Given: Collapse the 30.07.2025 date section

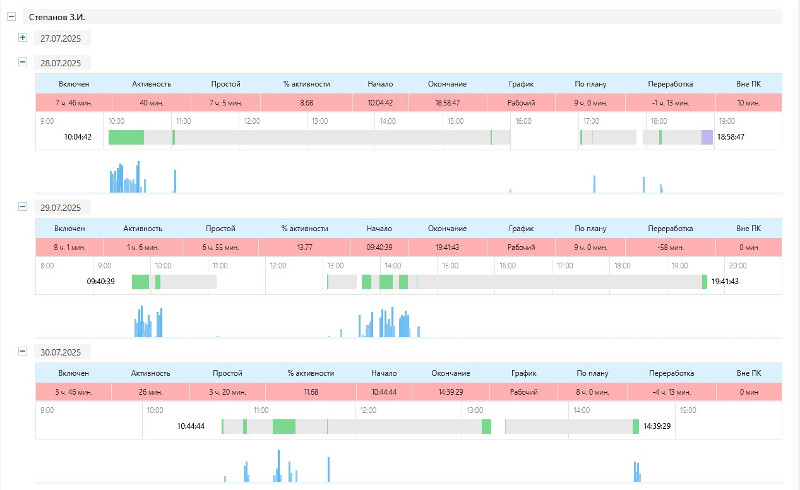Looking at the screenshot, I should (23, 351).
